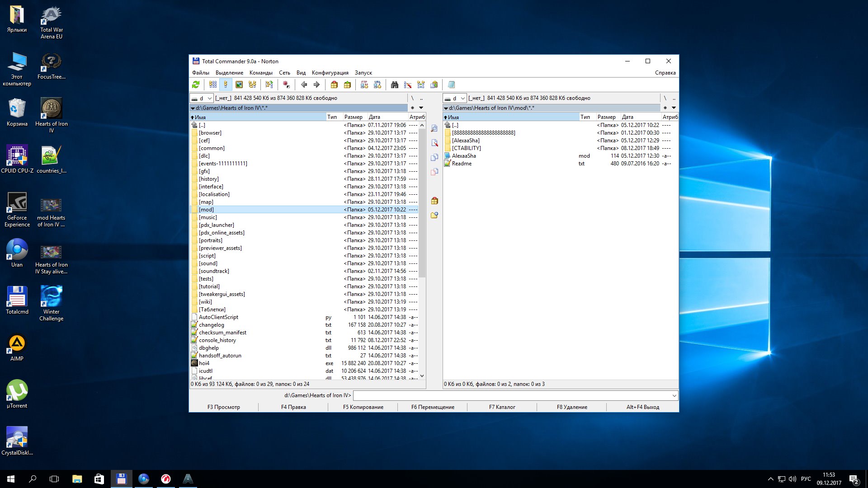Open the Файлы menu

point(201,73)
